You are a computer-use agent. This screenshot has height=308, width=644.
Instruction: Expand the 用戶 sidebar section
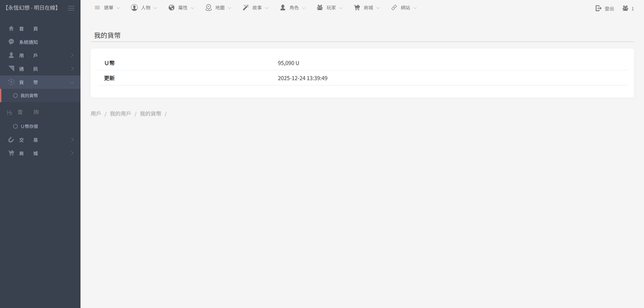click(40, 56)
